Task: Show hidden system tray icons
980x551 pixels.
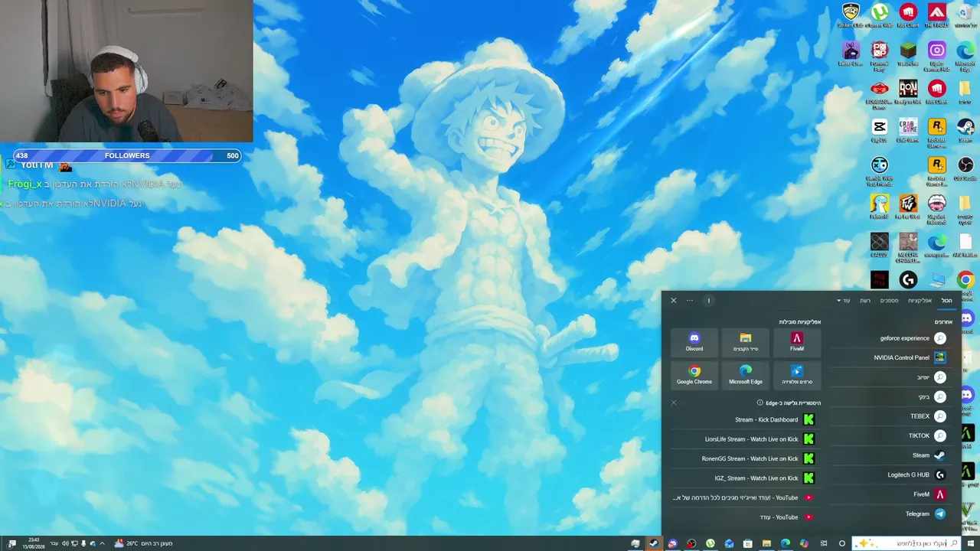Action: [x=102, y=543]
